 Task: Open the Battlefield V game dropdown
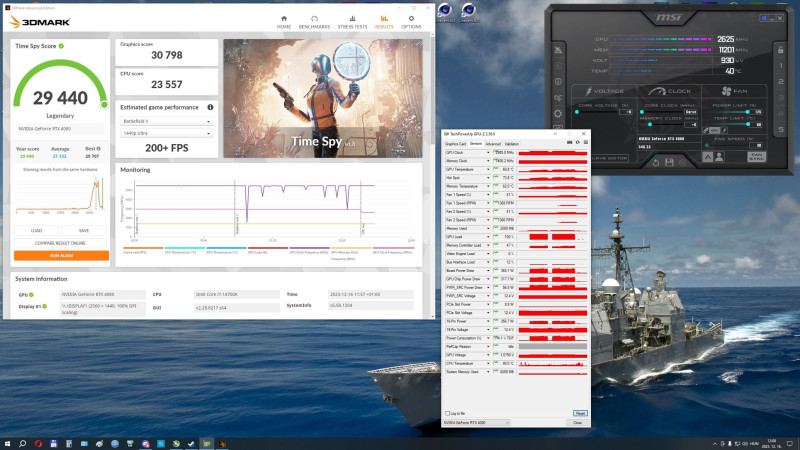pyautogui.click(x=166, y=121)
